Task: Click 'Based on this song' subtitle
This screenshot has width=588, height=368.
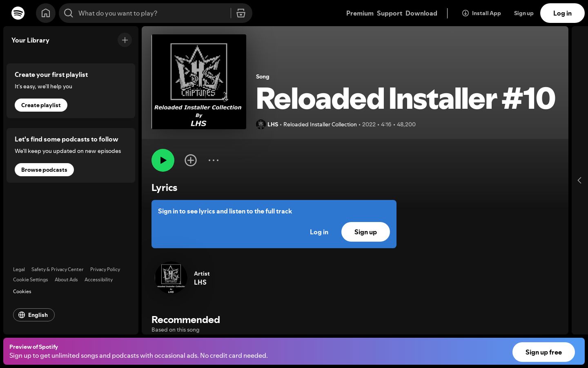Action: tap(176, 330)
